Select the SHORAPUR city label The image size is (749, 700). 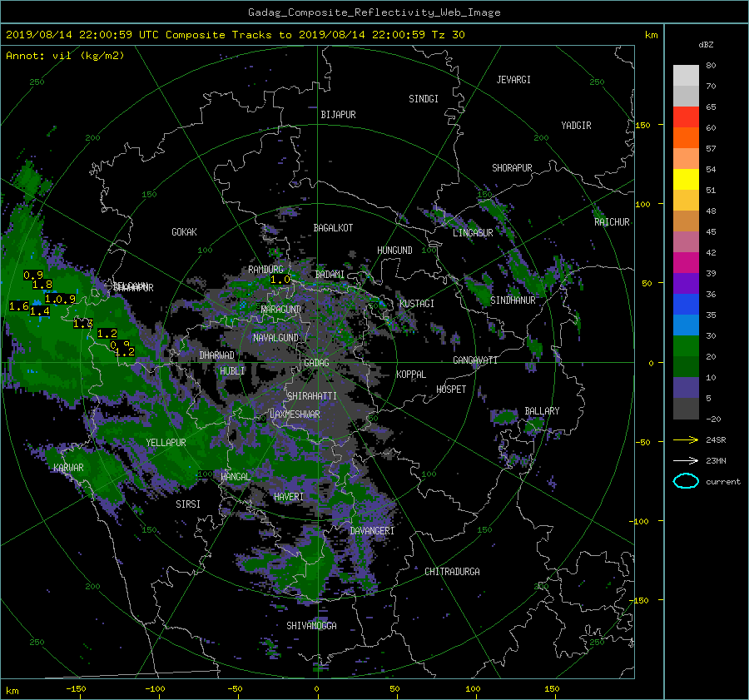click(x=512, y=168)
